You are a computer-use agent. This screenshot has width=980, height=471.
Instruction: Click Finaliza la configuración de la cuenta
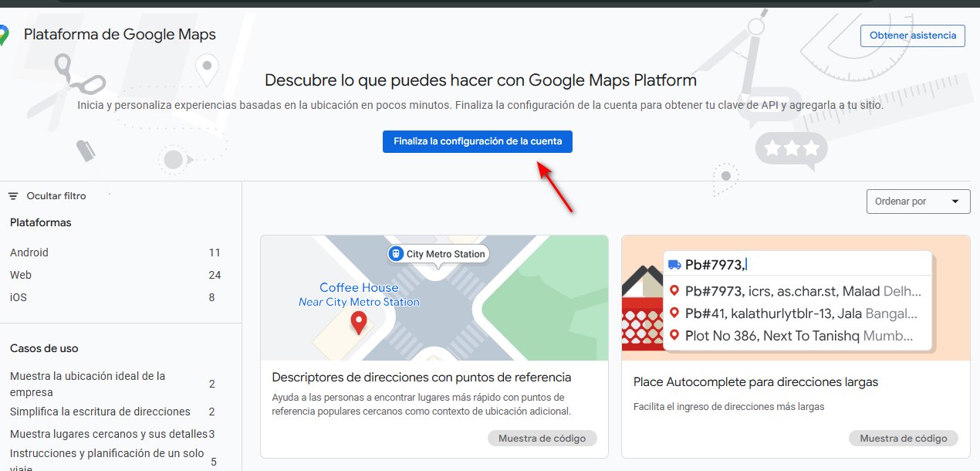coord(478,141)
